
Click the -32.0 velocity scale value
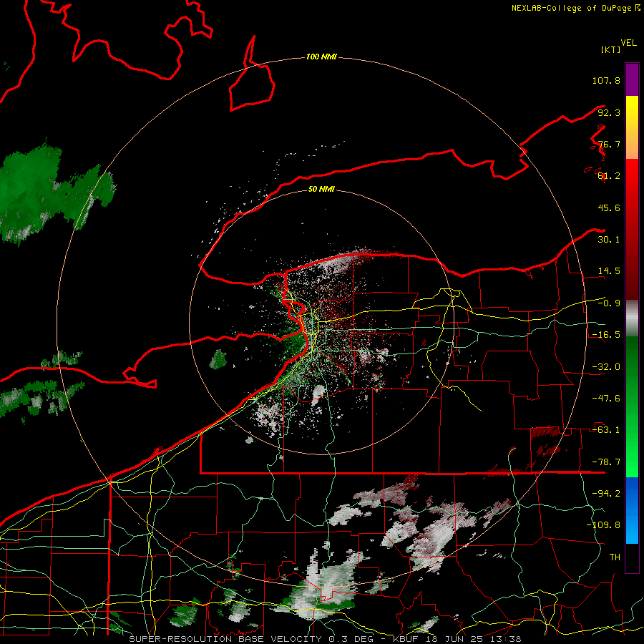pos(606,367)
